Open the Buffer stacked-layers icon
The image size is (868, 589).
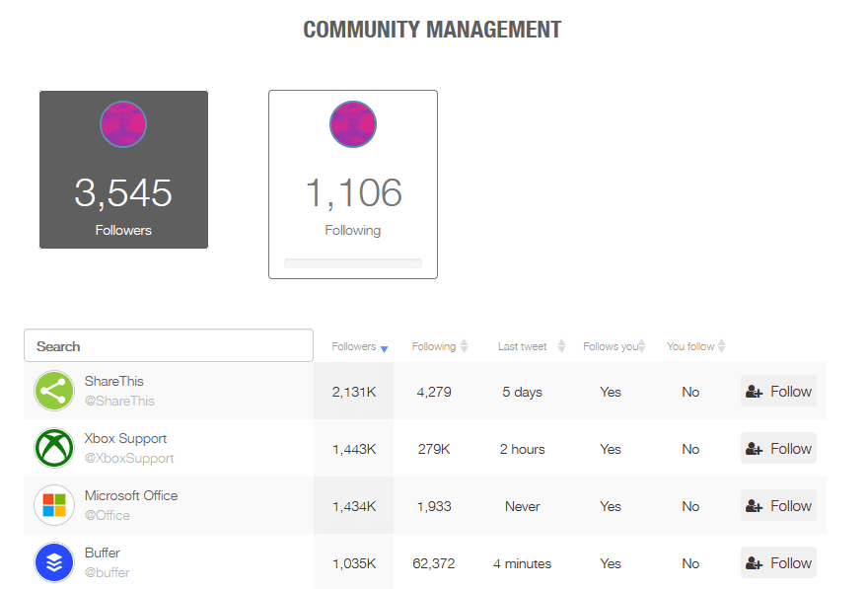click(54, 562)
